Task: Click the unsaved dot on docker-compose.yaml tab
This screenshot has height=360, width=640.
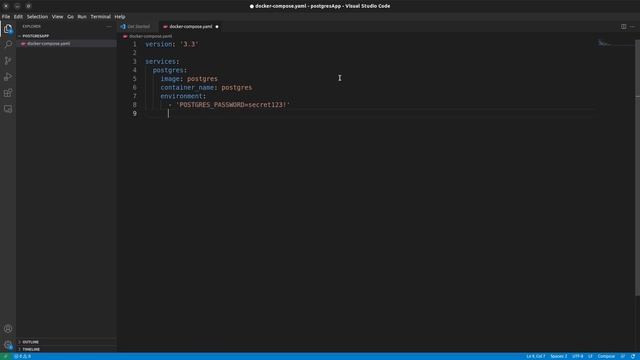Action: (217, 27)
